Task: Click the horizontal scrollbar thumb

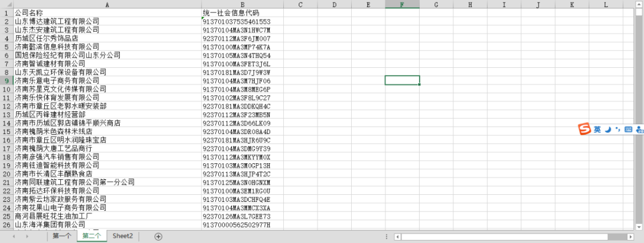Action: click(x=504, y=237)
